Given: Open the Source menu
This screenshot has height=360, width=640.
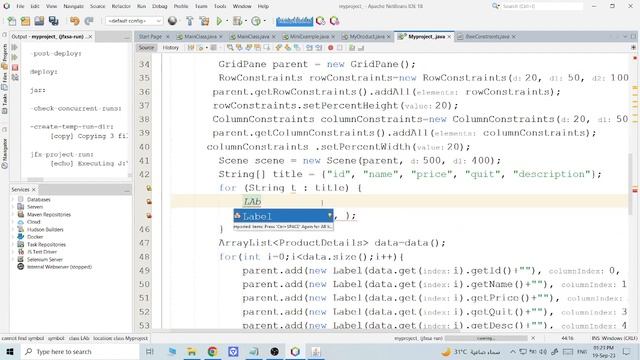Looking at the screenshot, I should 98,7.
